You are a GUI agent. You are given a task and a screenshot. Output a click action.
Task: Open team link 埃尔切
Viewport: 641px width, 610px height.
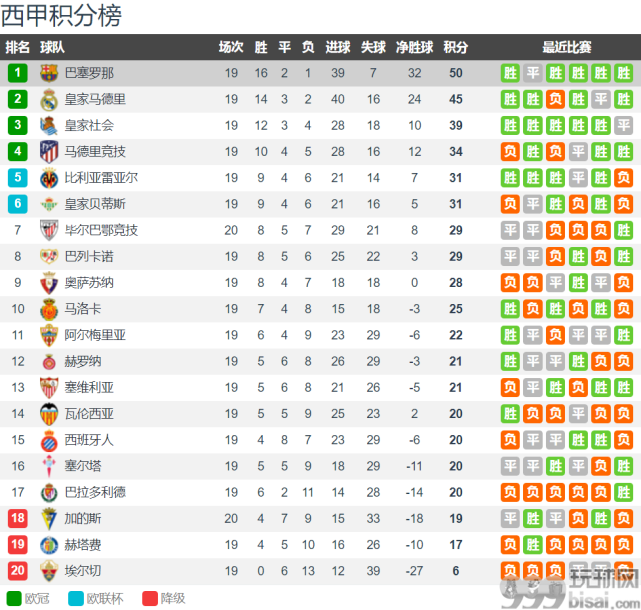(83, 571)
